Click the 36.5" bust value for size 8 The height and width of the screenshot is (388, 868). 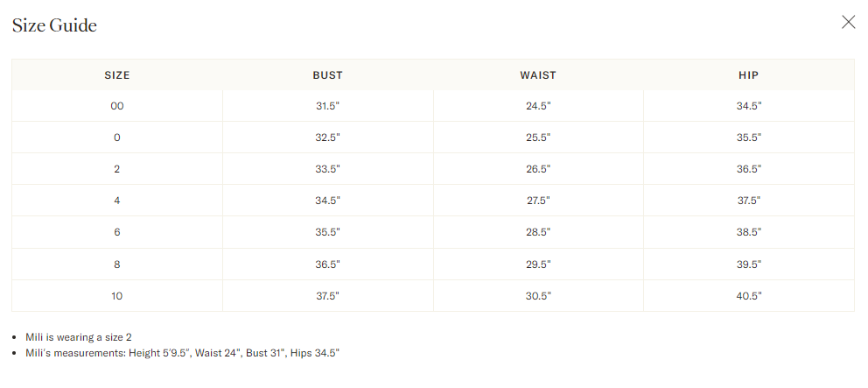[328, 265]
